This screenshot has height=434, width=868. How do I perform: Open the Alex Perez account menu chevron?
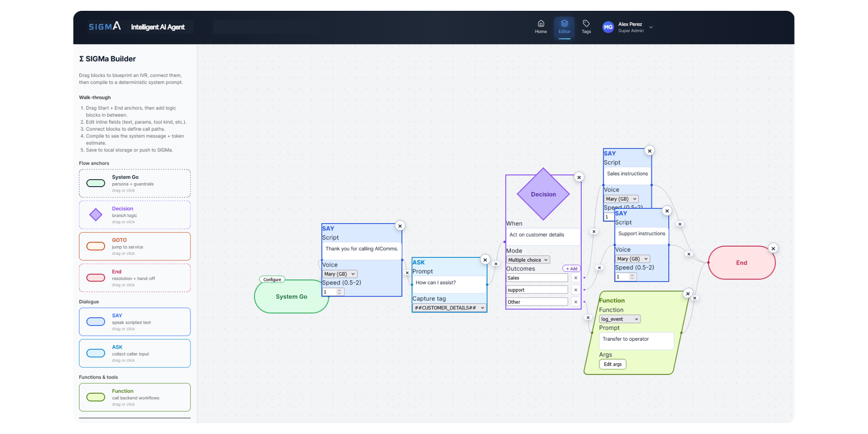[651, 27]
